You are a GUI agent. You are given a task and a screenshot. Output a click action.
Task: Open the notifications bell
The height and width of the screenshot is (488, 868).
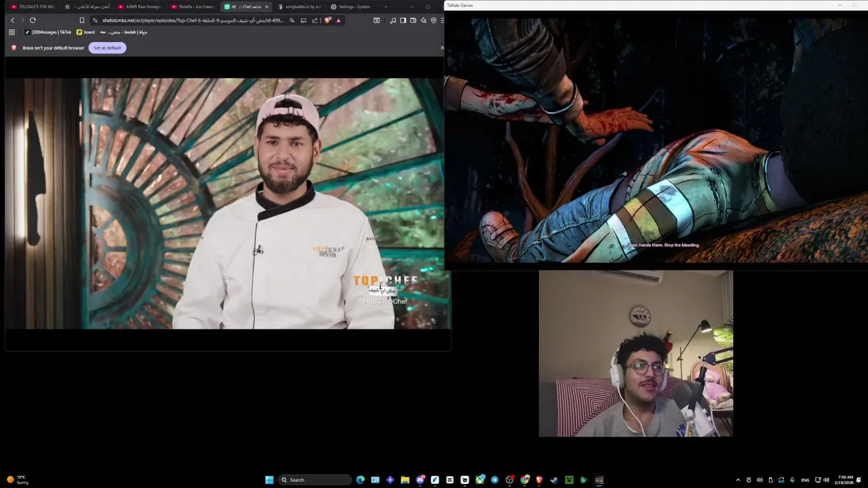(x=859, y=480)
